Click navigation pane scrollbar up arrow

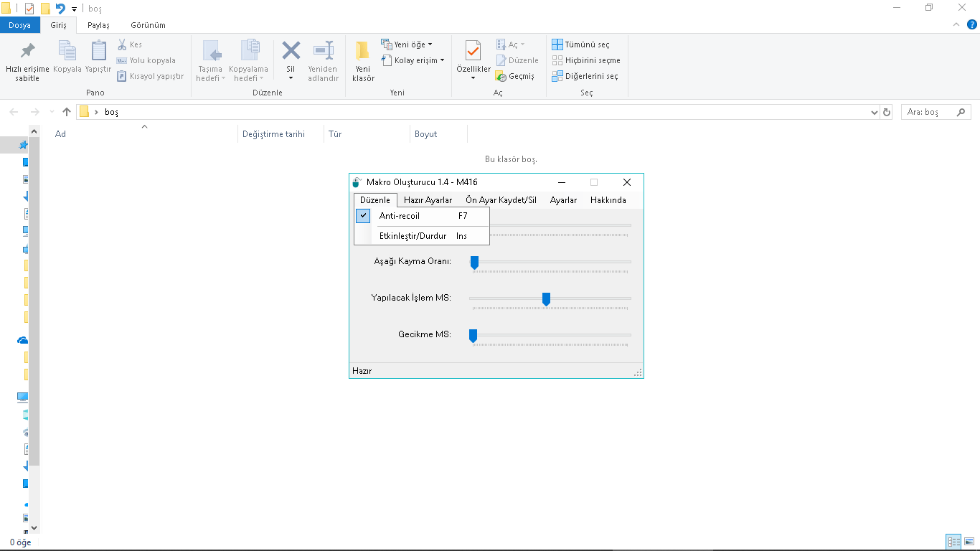[34, 131]
